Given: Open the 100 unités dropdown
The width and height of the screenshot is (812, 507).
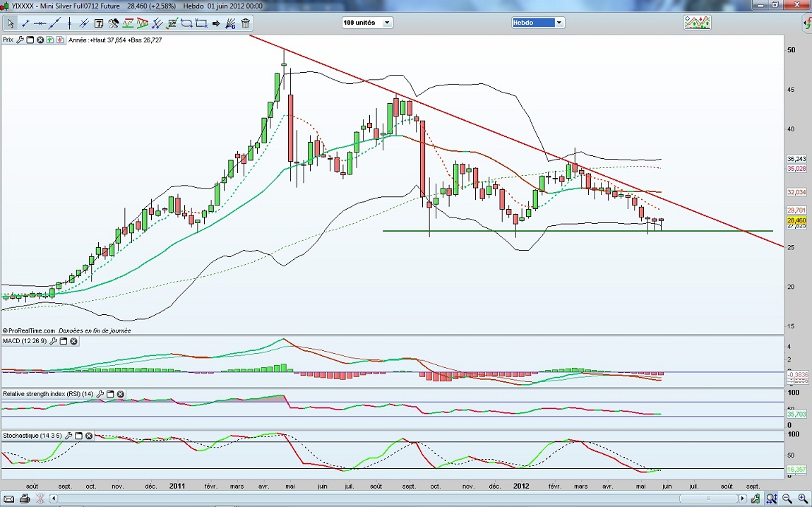Looking at the screenshot, I should coord(387,23).
